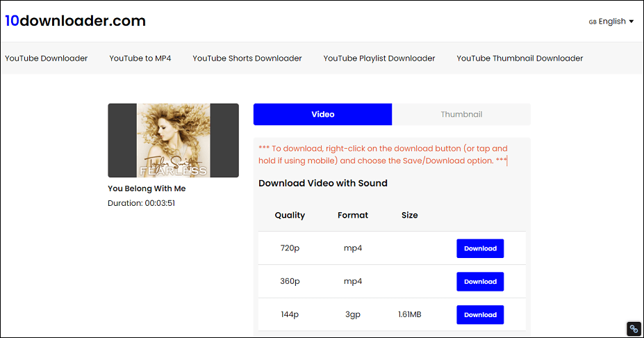This screenshot has height=338, width=644.
Task: Click the GB flag language icon
Action: click(x=593, y=22)
